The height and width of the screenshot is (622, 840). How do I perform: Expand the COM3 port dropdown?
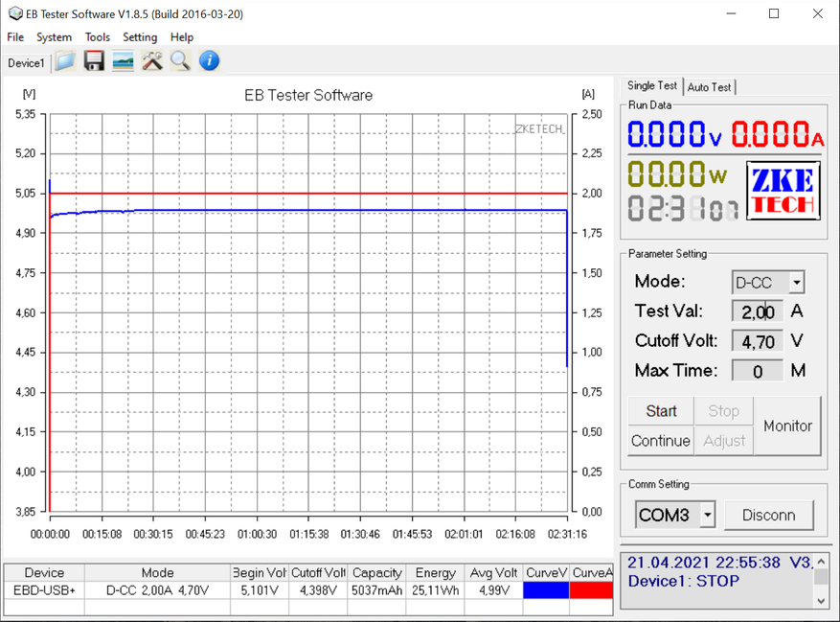coord(708,515)
